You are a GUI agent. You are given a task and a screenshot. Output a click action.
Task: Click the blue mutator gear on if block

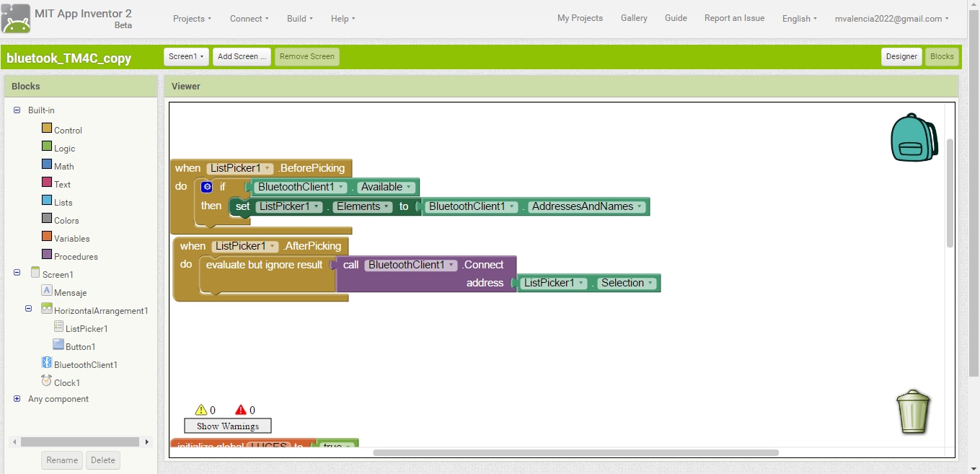point(207,187)
